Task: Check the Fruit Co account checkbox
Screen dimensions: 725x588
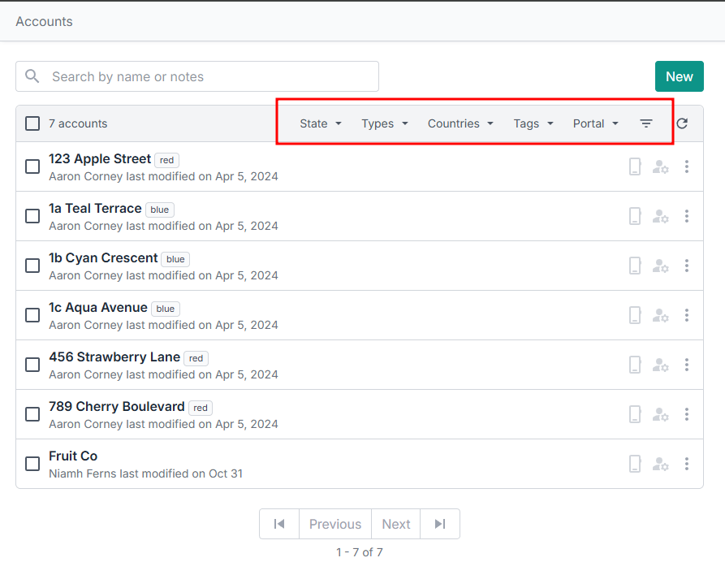Action: coord(32,464)
